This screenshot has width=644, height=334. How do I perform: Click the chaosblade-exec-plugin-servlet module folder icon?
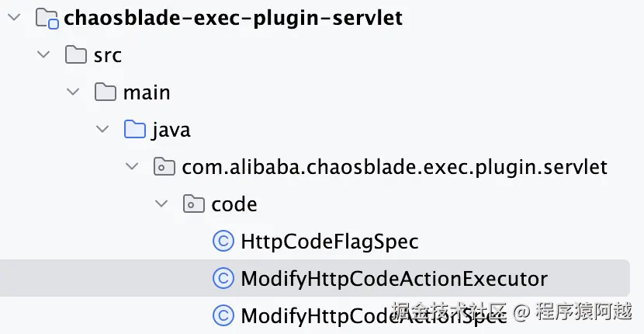coord(47,19)
